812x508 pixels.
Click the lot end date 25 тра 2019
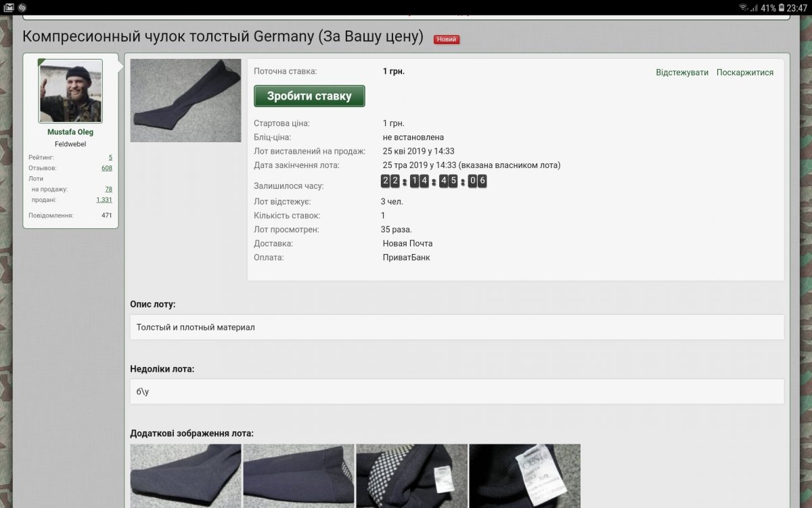pos(472,165)
